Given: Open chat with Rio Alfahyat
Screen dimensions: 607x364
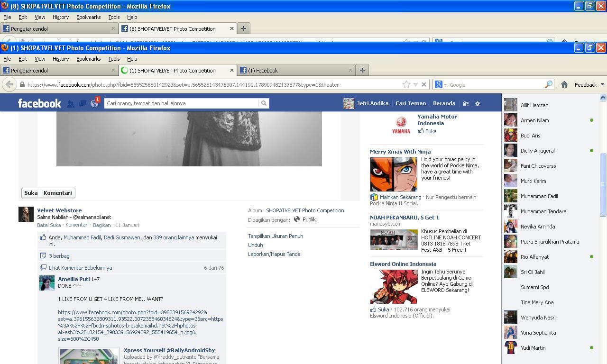Looking at the screenshot, I should (x=549, y=257).
